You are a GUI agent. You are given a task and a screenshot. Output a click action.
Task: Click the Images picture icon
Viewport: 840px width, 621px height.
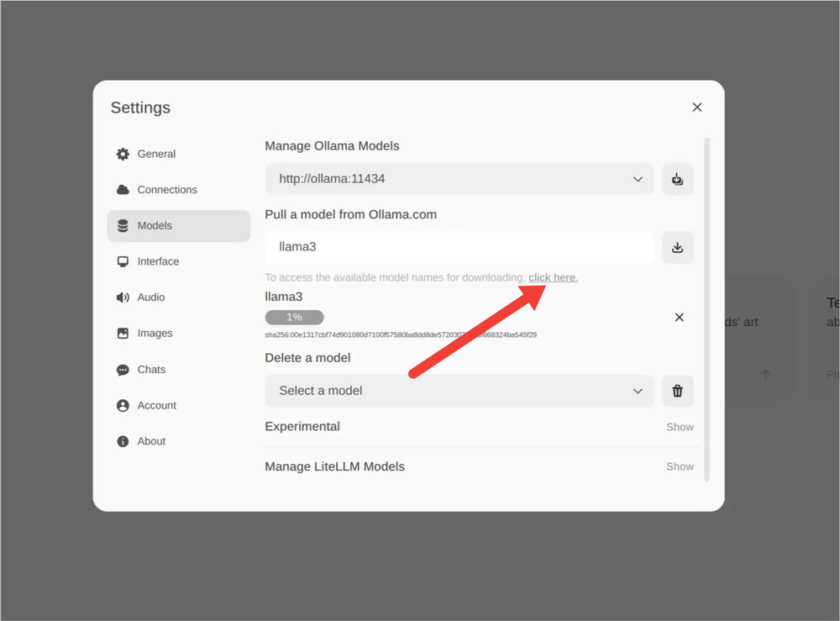tap(123, 334)
